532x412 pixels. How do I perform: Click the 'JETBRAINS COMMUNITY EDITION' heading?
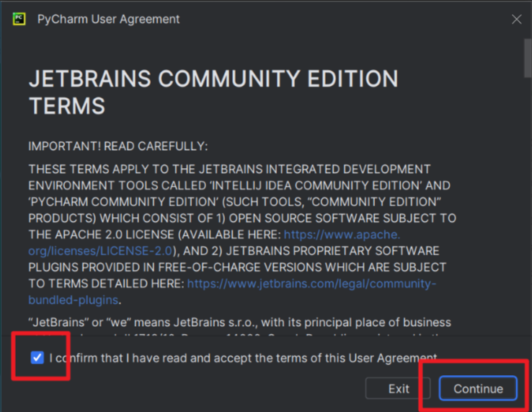pyautogui.click(x=213, y=79)
